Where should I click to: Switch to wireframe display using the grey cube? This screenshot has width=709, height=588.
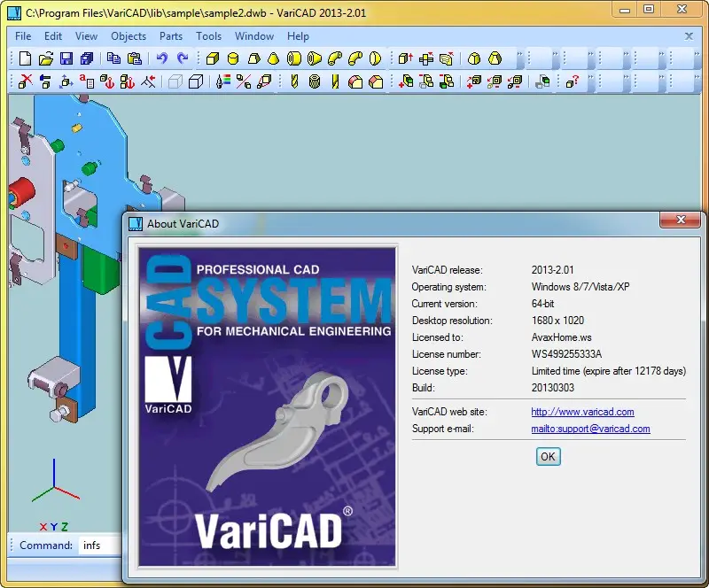click(175, 81)
